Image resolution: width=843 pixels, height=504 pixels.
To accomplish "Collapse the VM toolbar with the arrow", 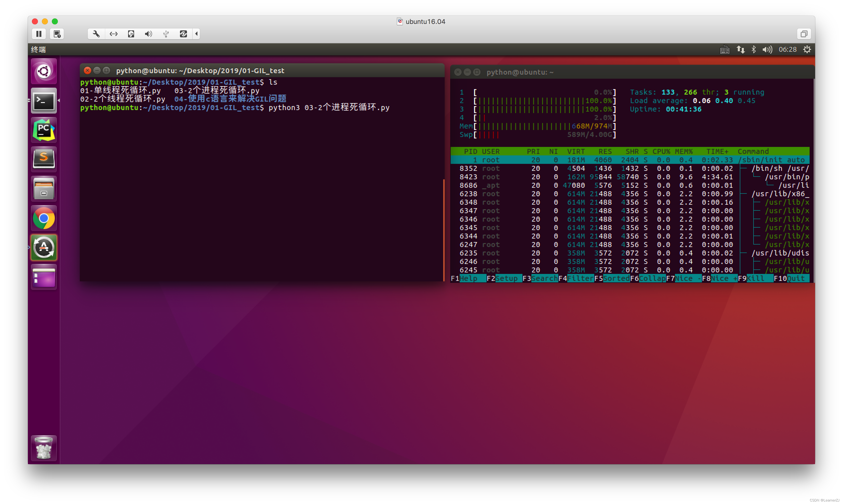I will click(x=196, y=34).
